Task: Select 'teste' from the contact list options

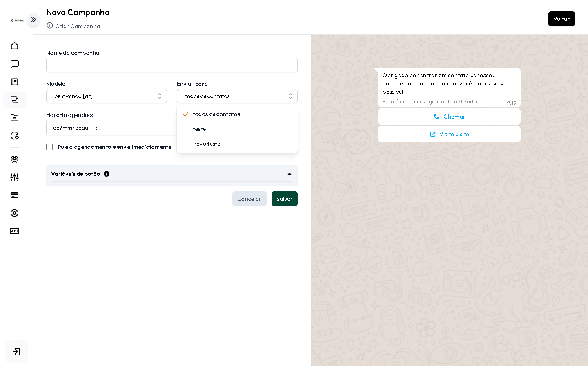Action: click(x=200, y=129)
